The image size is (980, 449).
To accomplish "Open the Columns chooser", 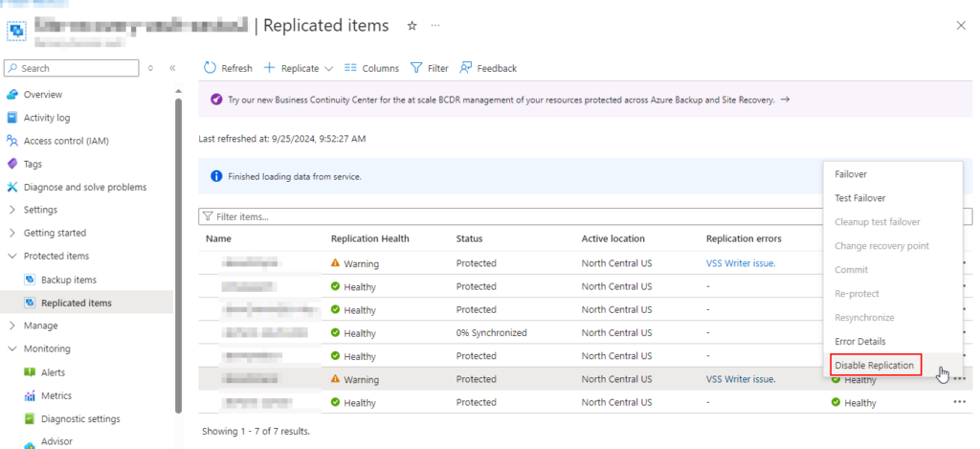I will pos(370,68).
